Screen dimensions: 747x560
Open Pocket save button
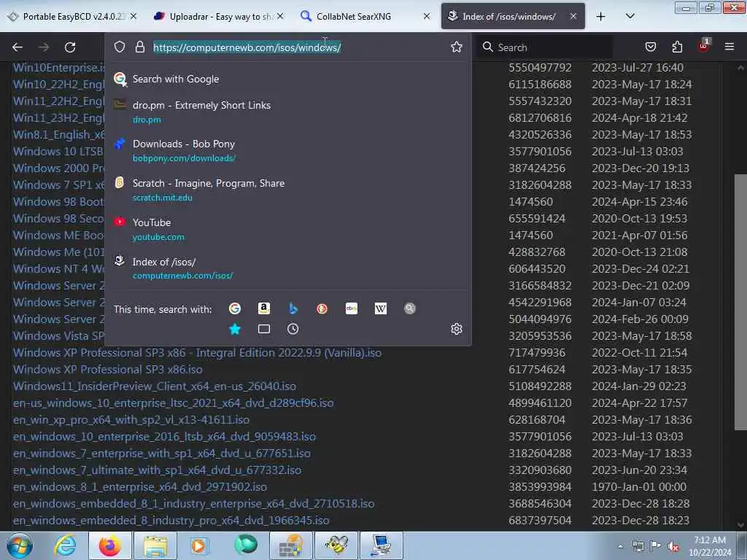tap(650, 47)
